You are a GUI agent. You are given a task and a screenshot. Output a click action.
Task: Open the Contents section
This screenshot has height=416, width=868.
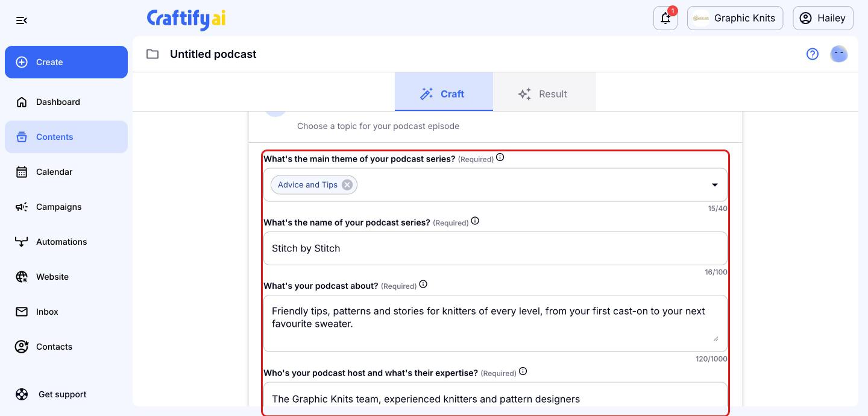[66, 137]
